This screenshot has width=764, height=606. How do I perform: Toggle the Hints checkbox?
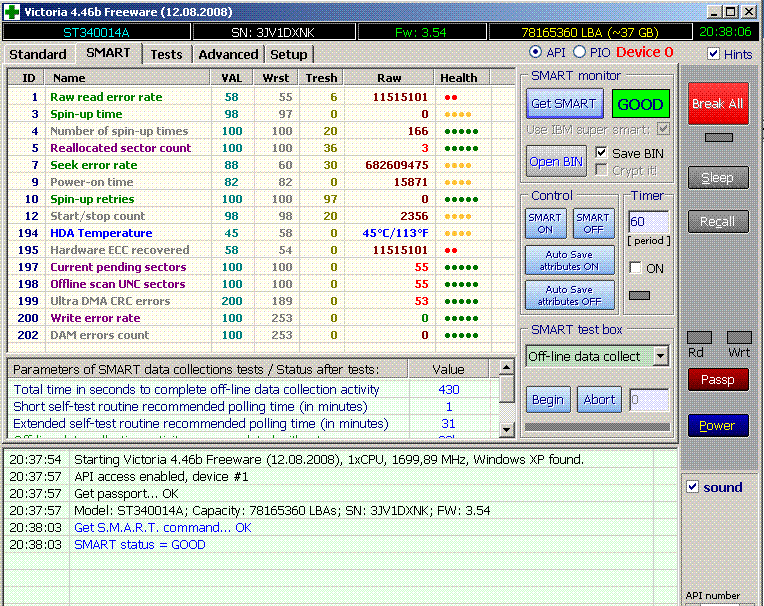click(713, 54)
